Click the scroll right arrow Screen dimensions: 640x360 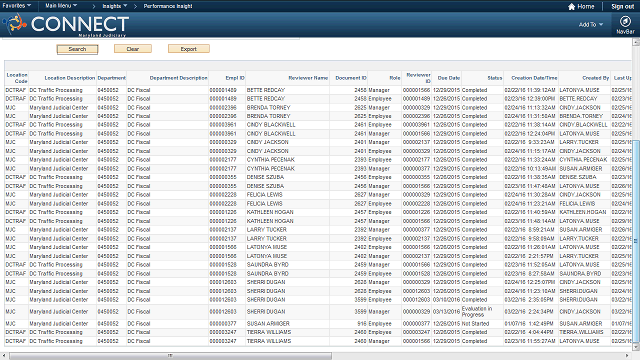pos(628,356)
